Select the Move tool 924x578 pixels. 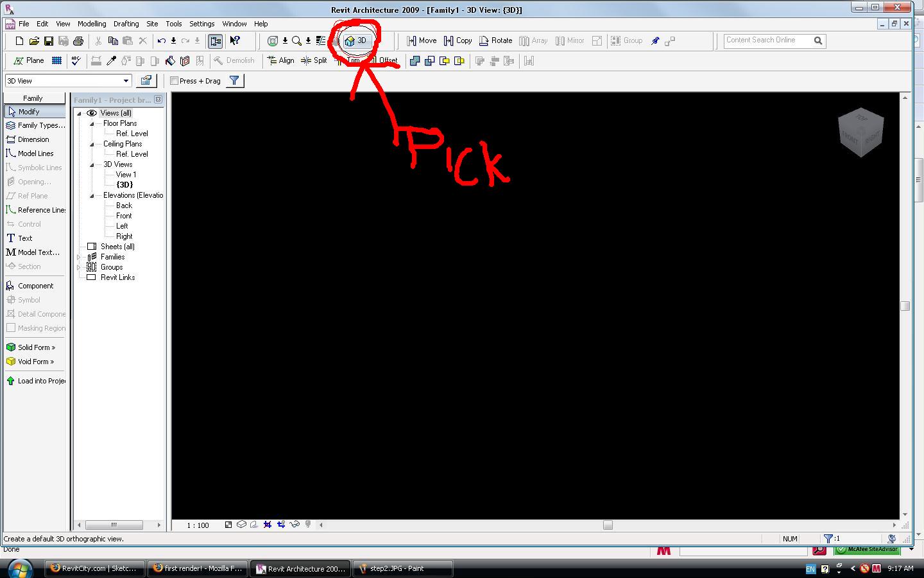click(422, 40)
